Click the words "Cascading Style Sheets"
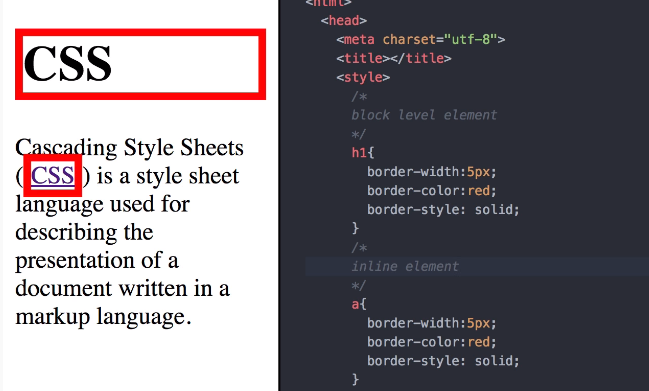This screenshot has width=649, height=391. (x=130, y=148)
